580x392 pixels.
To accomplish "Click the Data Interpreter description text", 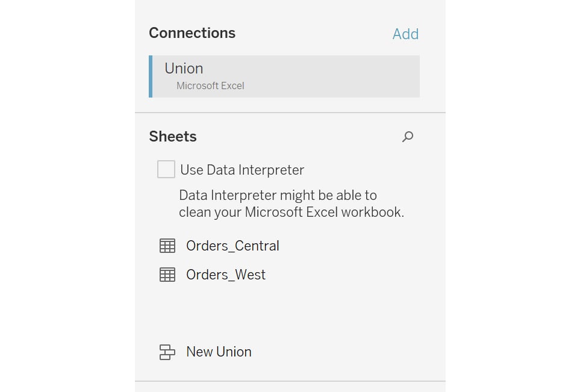I will [292, 204].
